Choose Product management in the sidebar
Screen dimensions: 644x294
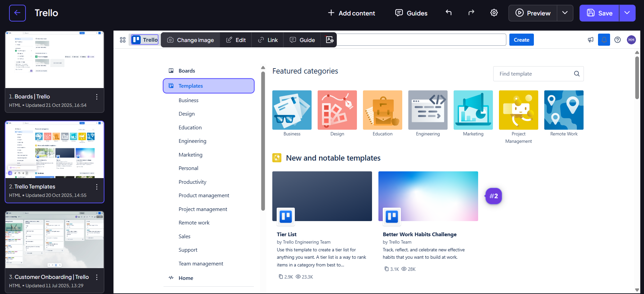[x=204, y=196]
